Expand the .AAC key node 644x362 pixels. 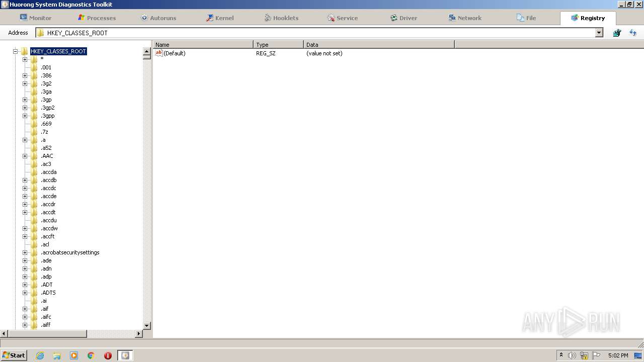point(25,156)
